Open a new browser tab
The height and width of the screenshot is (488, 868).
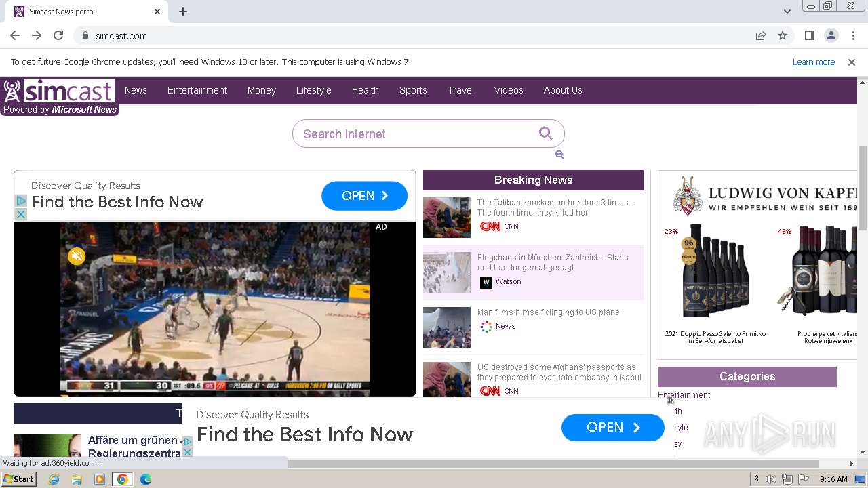[x=183, y=12]
